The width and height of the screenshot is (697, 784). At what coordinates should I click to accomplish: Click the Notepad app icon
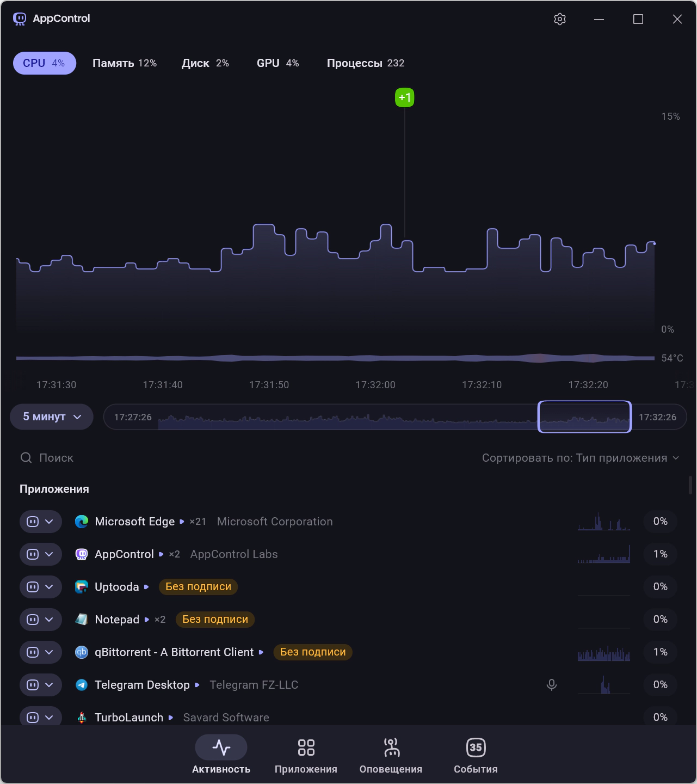click(82, 620)
